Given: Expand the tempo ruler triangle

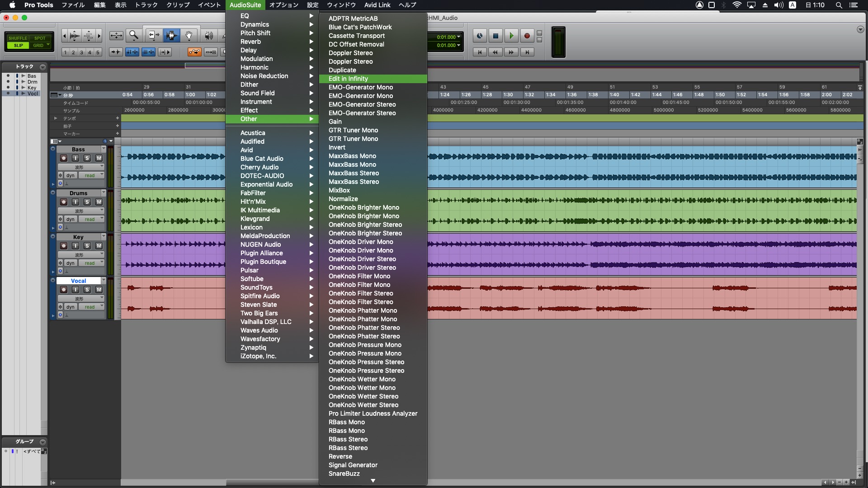Looking at the screenshot, I should coord(56,118).
